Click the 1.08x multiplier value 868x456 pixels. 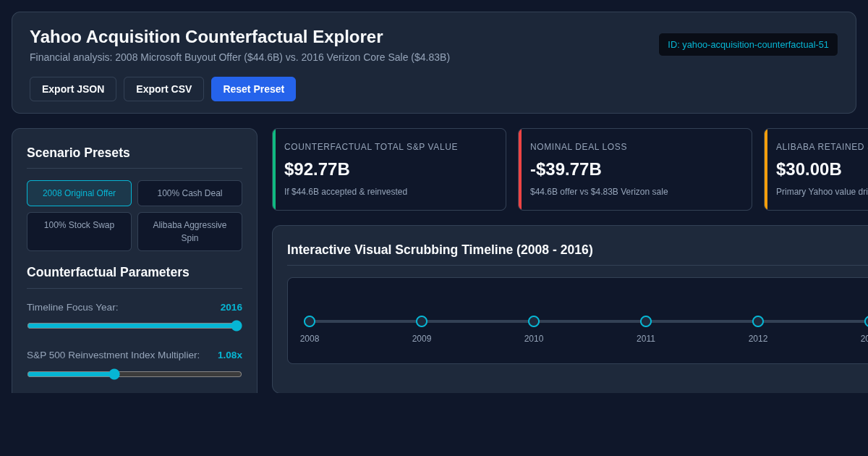click(x=230, y=355)
